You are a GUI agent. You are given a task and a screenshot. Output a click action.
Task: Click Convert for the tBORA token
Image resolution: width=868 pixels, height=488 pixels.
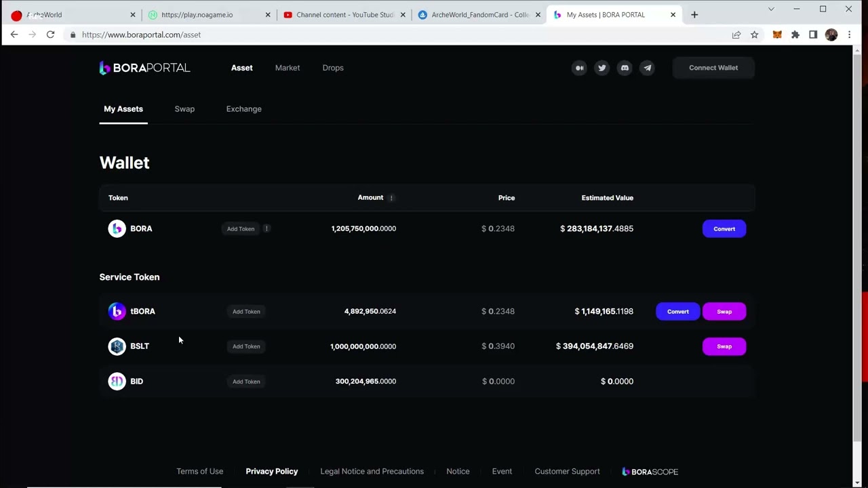click(x=678, y=312)
